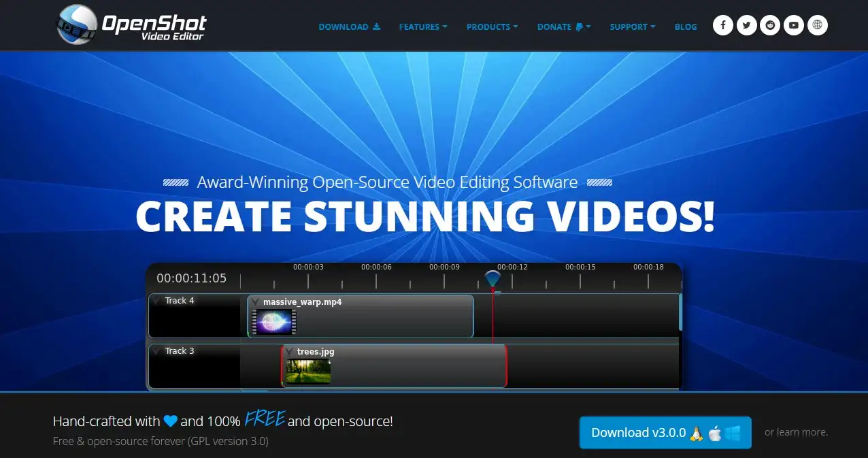The height and width of the screenshot is (458, 868).
Task: Open OpenShot Facebook page icon
Action: pos(723,26)
